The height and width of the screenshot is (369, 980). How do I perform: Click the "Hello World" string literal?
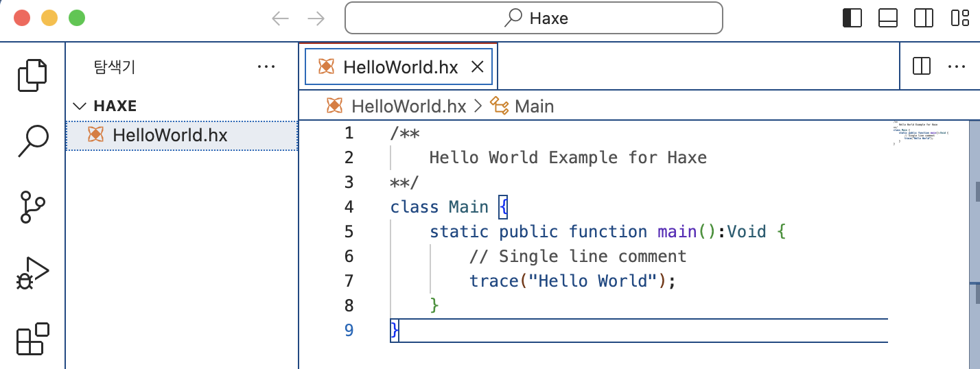click(x=593, y=281)
